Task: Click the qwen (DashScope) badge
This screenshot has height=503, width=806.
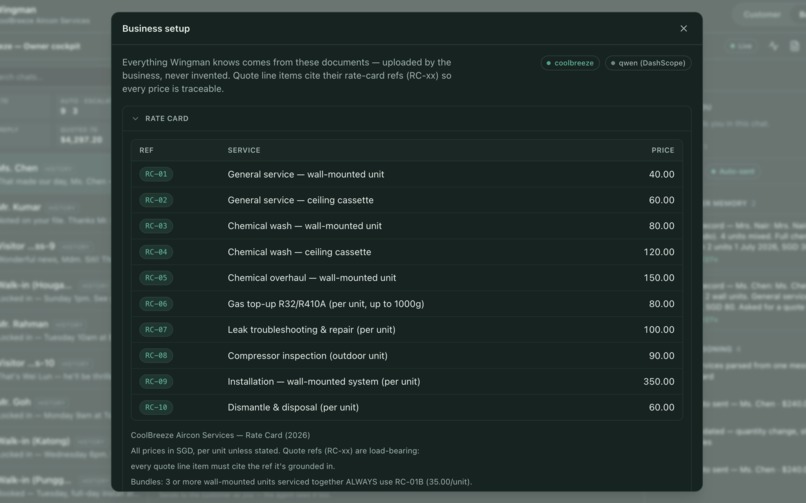Action: (648, 63)
